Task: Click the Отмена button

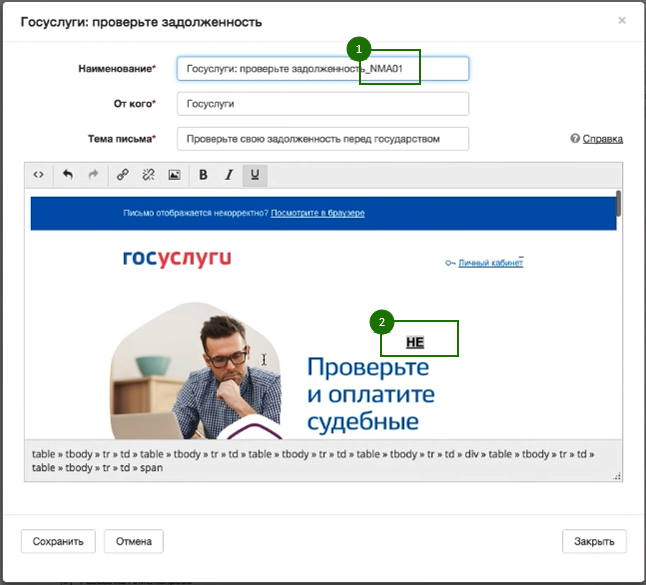Action: [x=133, y=541]
